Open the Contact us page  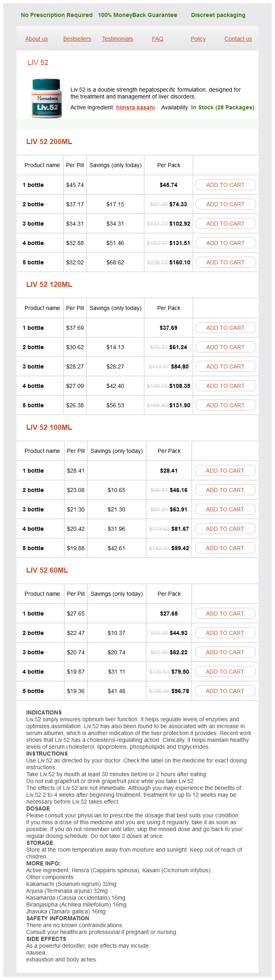click(x=238, y=39)
